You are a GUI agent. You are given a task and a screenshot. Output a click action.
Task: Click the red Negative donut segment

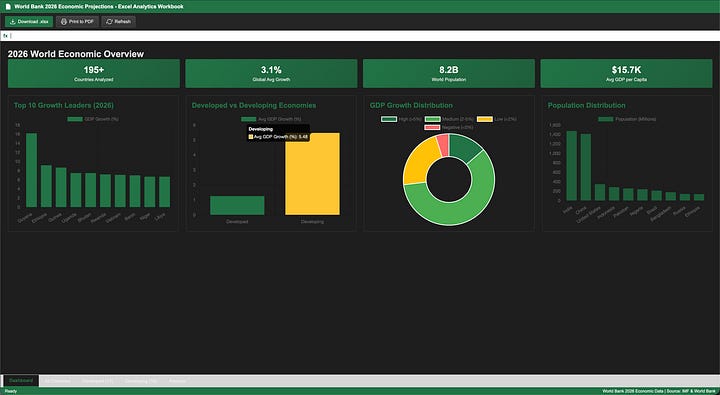443,145
